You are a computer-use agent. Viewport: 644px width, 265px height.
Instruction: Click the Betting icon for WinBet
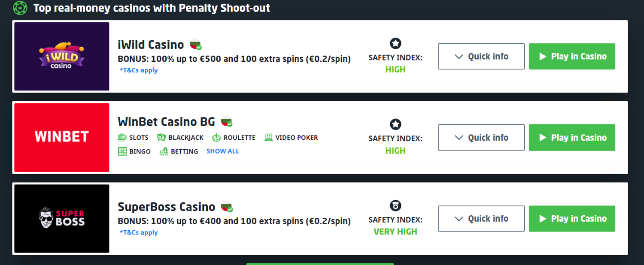(x=164, y=151)
